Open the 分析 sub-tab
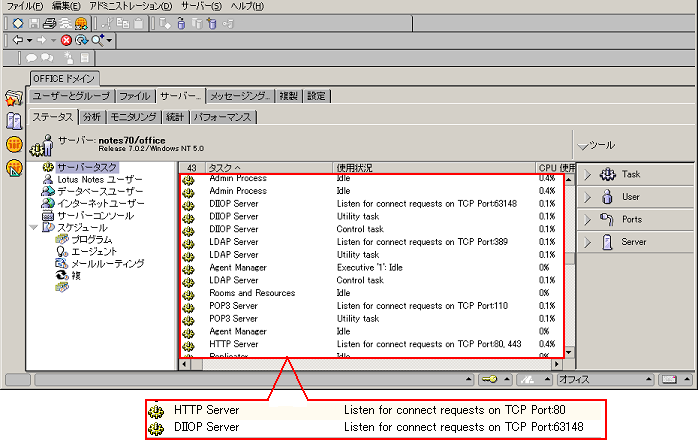The height and width of the screenshot is (444, 698). [92, 117]
